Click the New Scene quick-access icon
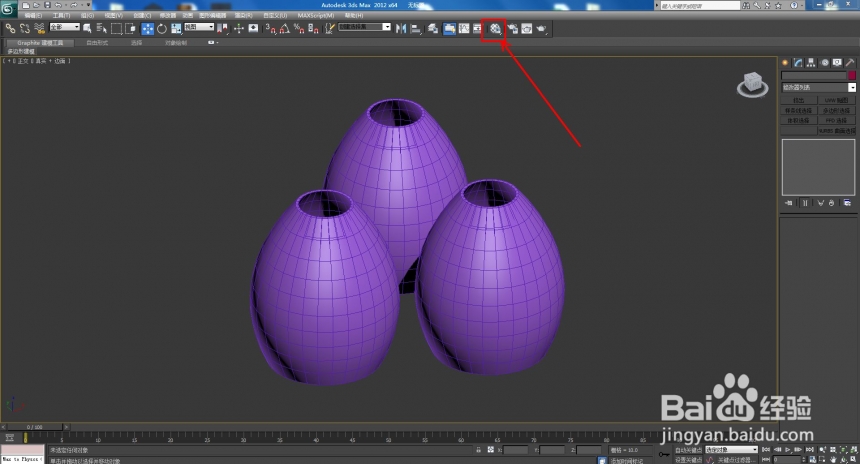860x464 pixels. 26,5
